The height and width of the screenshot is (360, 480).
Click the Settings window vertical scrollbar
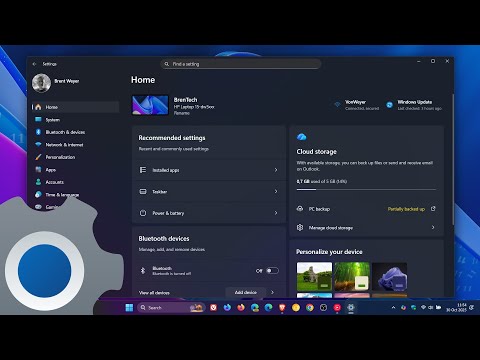pyautogui.click(x=453, y=159)
